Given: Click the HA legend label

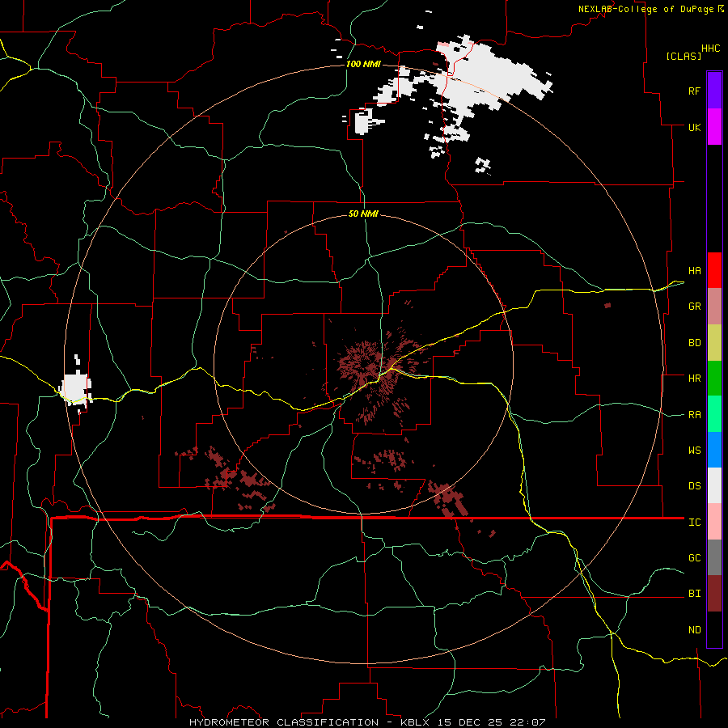Looking at the screenshot, I should click(694, 271).
